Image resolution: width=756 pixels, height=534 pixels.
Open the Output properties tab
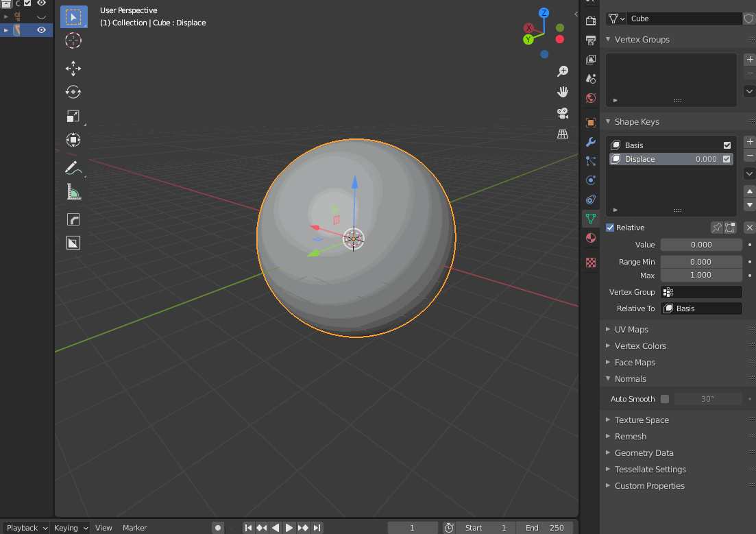[591, 40]
